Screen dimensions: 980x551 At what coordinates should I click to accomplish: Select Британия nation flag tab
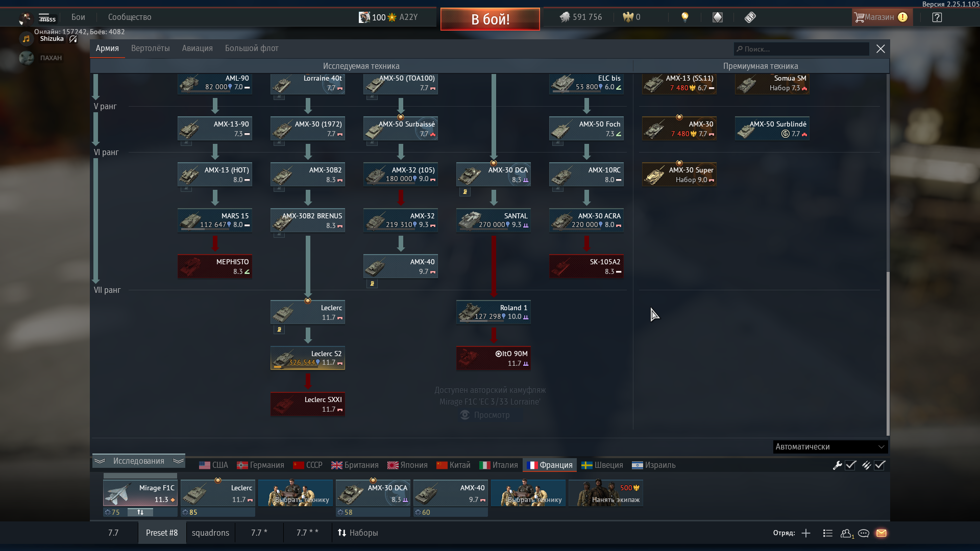point(355,465)
